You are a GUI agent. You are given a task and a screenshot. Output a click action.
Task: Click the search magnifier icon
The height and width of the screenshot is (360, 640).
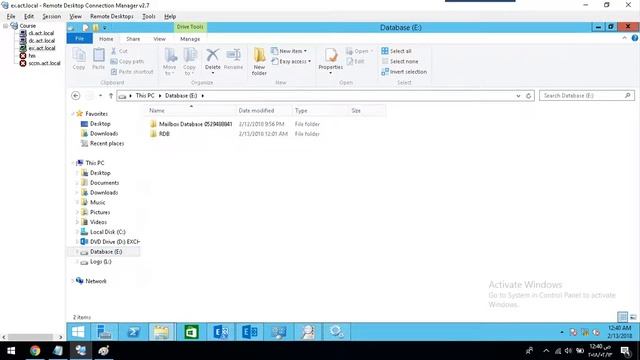(628, 96)
